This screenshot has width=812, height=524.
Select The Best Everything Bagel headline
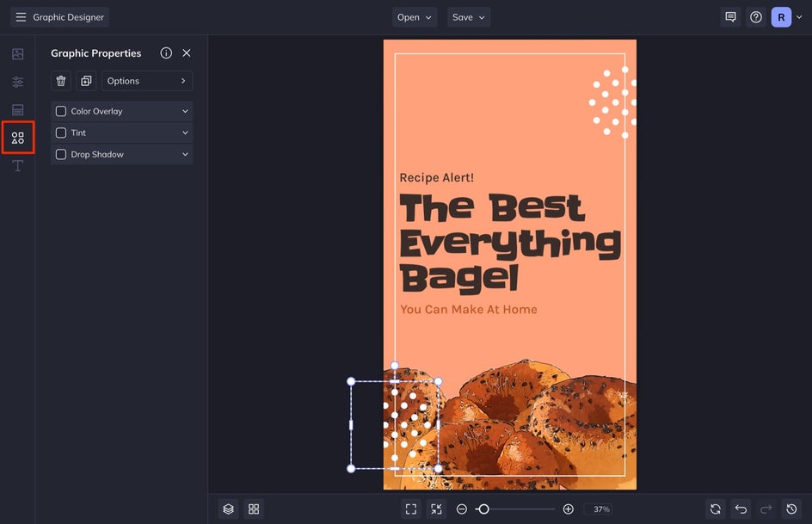coord(510,243)
